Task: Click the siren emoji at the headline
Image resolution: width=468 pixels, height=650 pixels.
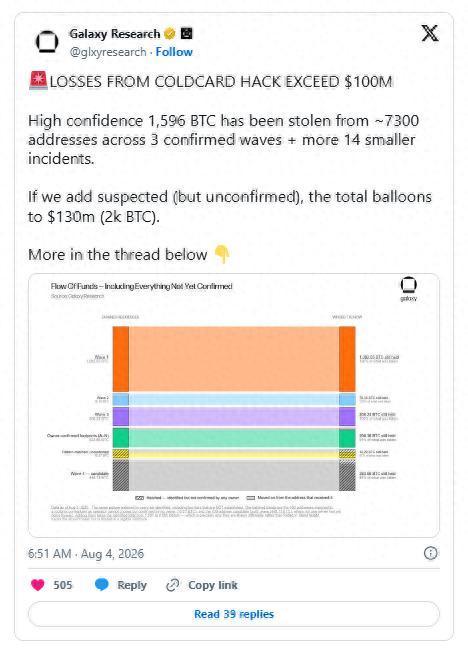Action: [39, 80]
